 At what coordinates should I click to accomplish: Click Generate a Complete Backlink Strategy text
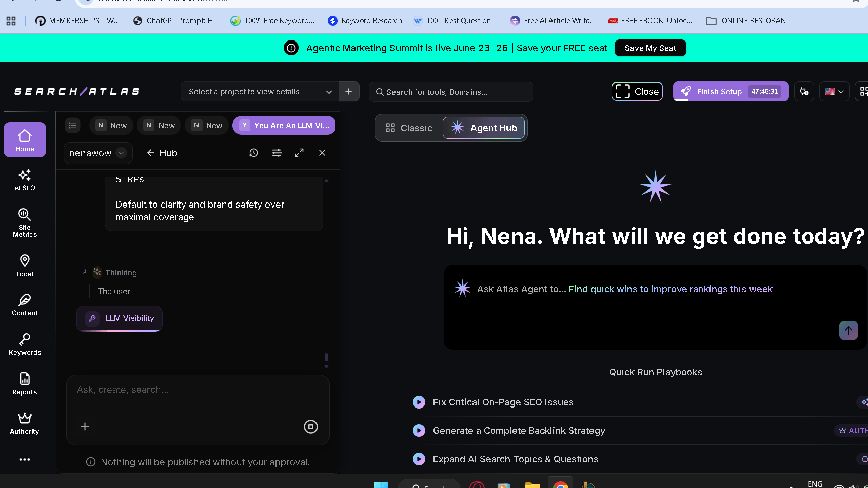(519, 431)
